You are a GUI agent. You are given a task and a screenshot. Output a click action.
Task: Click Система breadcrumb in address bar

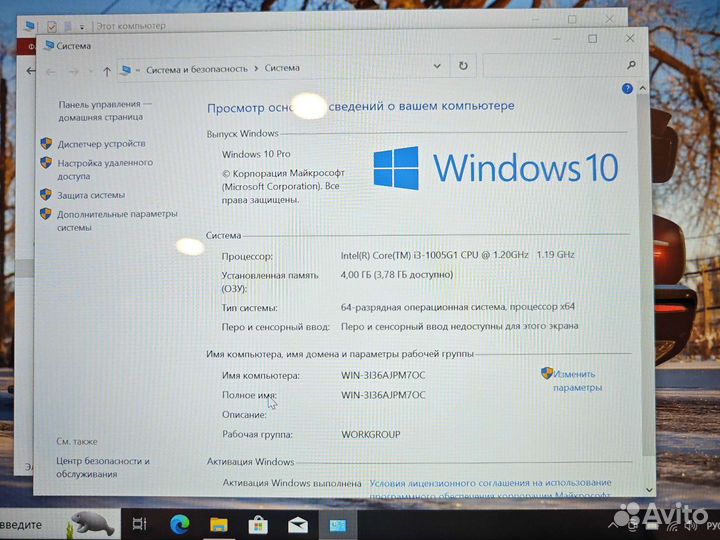[282, 68]
